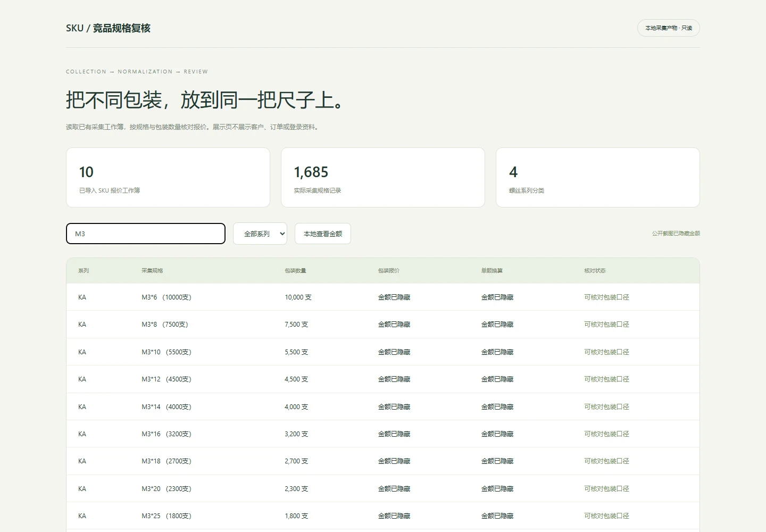Click the 4,000 支 quantity cell
The width and height of the screenshot is (766, 532).
tap(296, 407)
